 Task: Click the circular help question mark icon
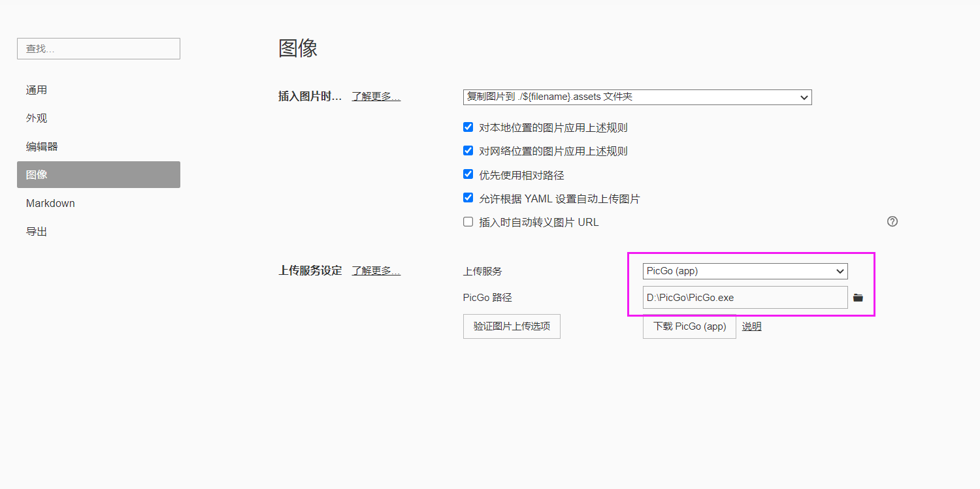click(892, 221)
